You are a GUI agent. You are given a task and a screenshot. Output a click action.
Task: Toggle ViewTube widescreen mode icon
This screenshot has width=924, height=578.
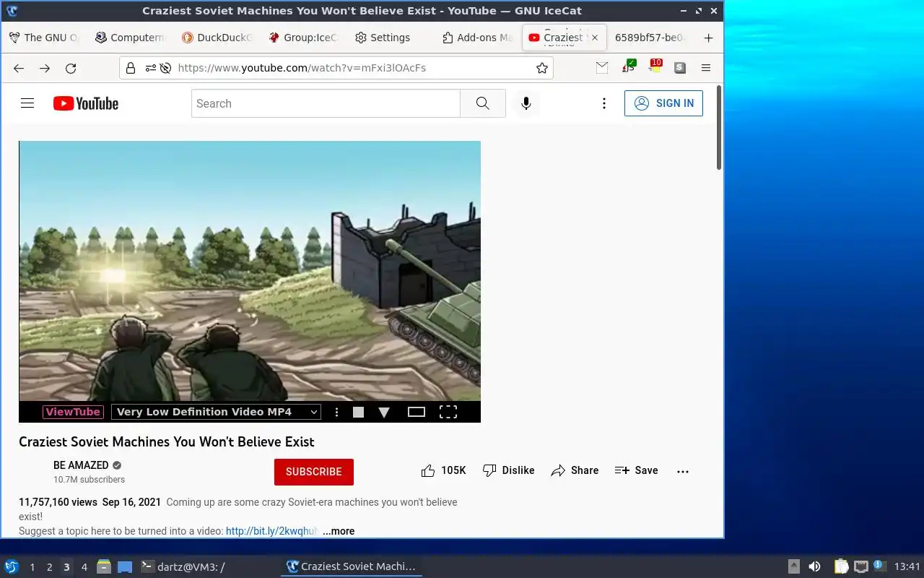pyautogui.click(x=417, y=412)
